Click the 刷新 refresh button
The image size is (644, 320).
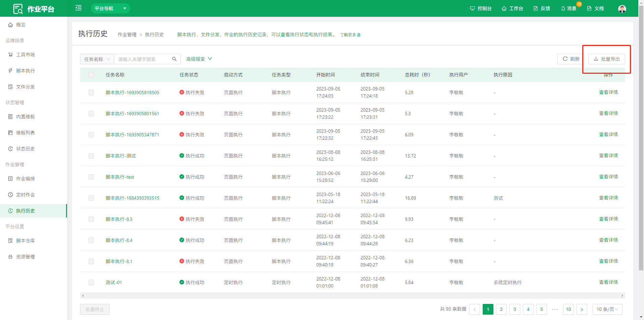571,59
